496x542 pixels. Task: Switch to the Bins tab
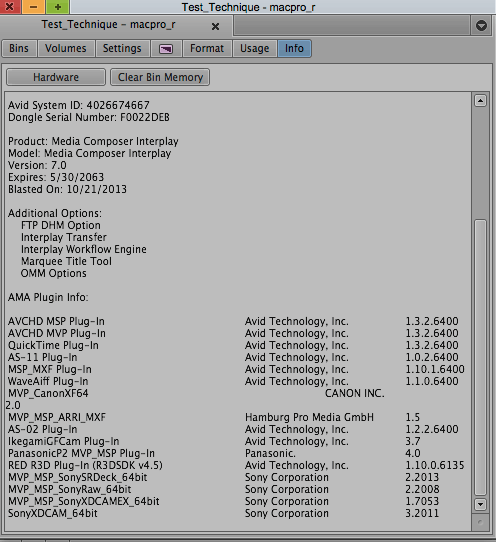pyautogui.click(x=19, y=48)
